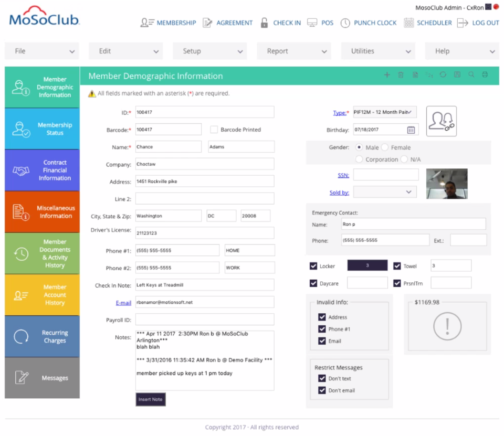Select the Female gender radio button

pos(384,147)
